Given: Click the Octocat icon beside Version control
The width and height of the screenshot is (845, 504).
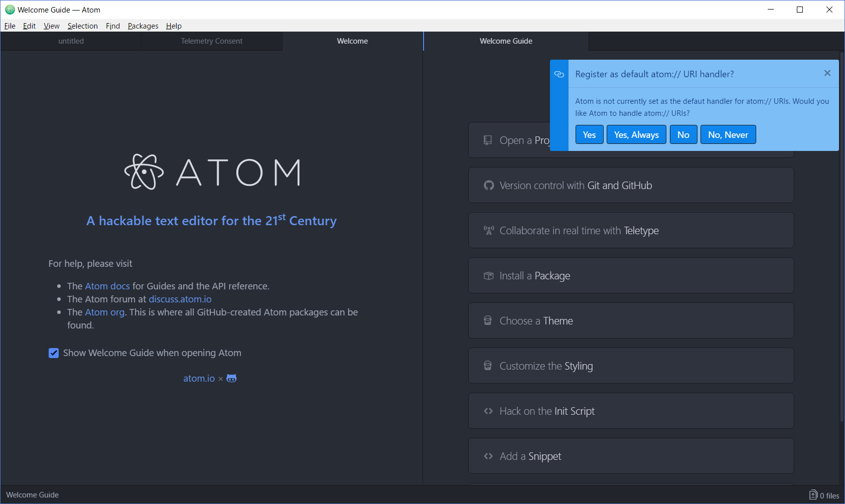Looking at the screenshot, I should tap(488, 185).
